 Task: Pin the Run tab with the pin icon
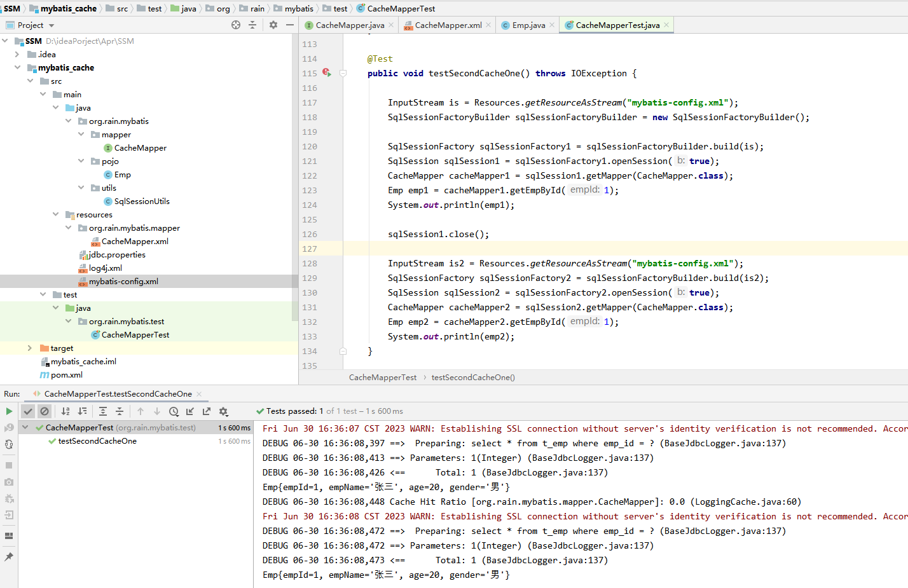[9, 557]
